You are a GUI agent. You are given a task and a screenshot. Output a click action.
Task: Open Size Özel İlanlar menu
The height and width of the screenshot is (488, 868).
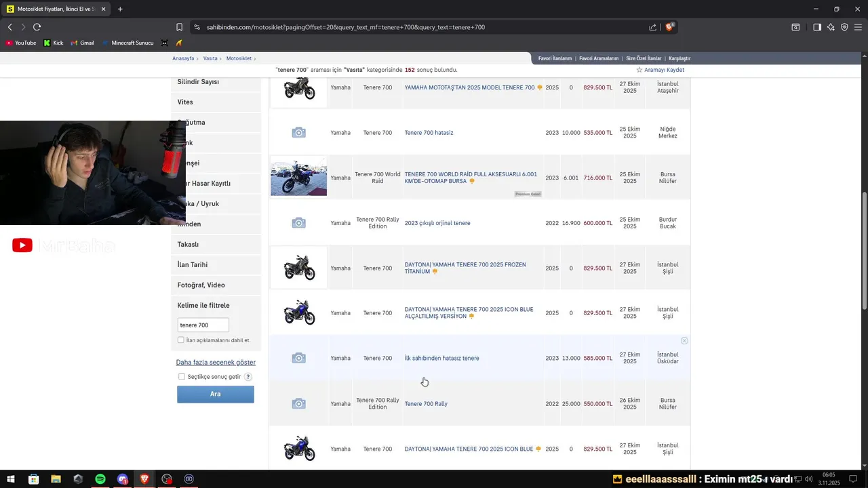[x=644, y=58]
